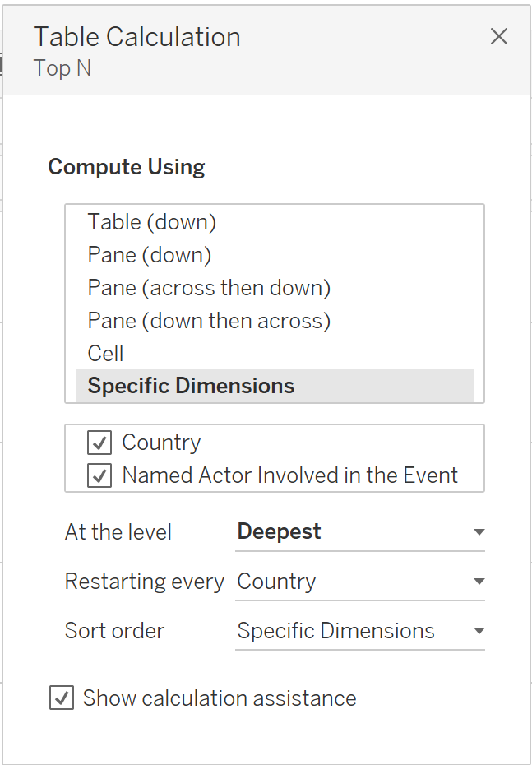Click the Country value in Restarting every
Image resolution: width=532 pixels, height=765 pixels.
[276, 582]
